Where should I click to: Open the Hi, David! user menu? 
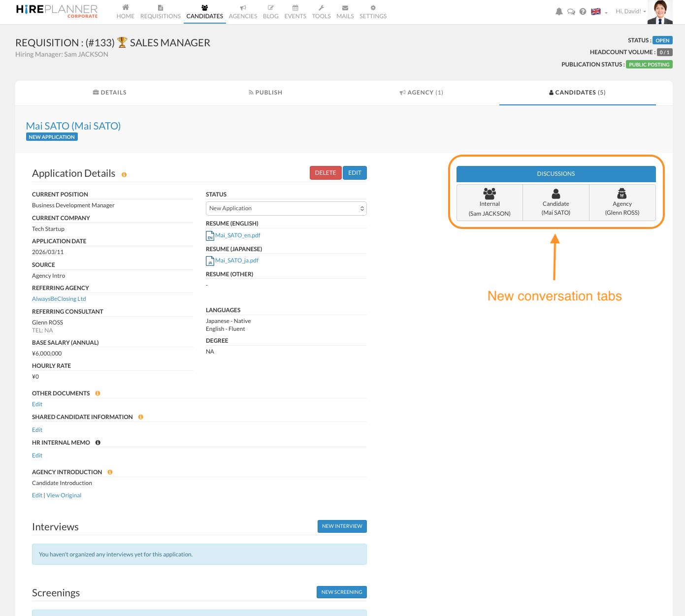[630, 12]
